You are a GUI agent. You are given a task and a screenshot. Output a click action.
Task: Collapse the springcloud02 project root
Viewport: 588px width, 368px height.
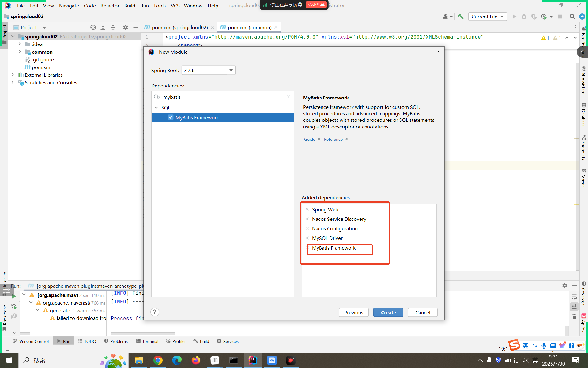pyautogui.click(x=13, y=36)
